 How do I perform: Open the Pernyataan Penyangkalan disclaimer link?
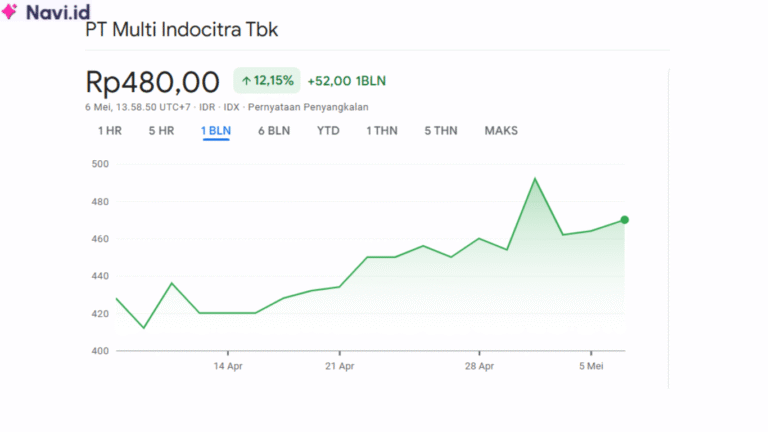(x=308, y=107)
